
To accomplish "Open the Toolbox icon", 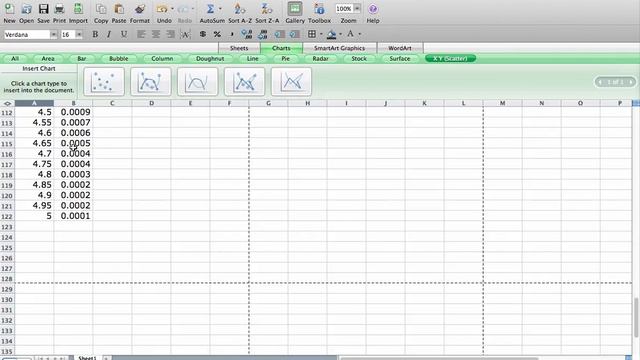I will pyautogui.click(x=319, y=9).
